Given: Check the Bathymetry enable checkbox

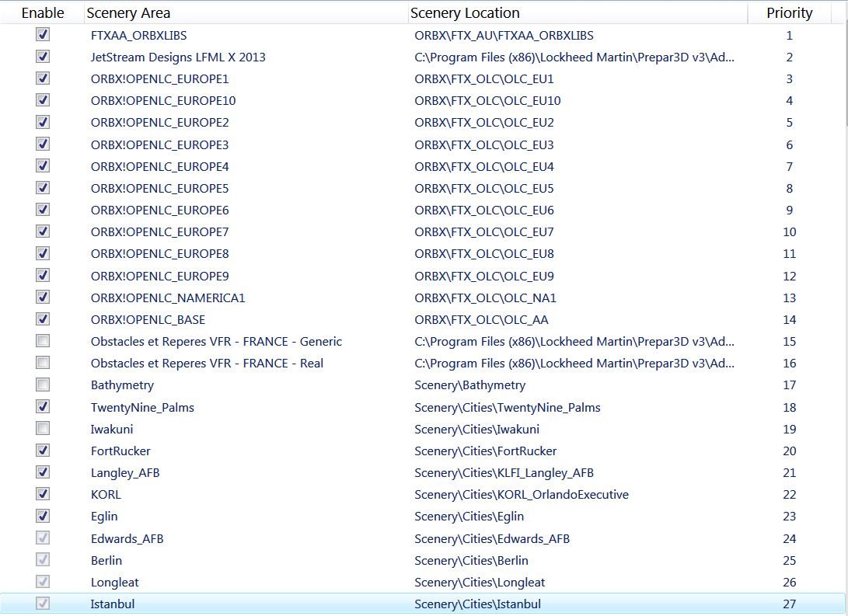Looking at the screenshot, I should tap(43, 385).
